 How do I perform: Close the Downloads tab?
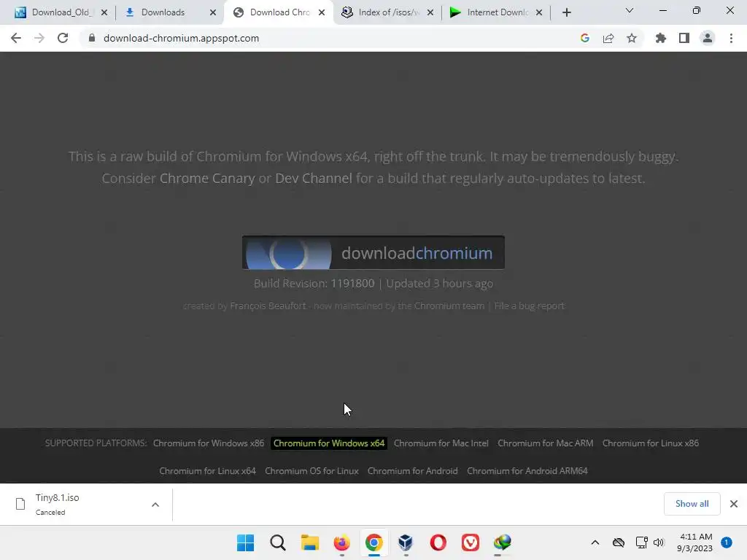[x=213, y=12]
